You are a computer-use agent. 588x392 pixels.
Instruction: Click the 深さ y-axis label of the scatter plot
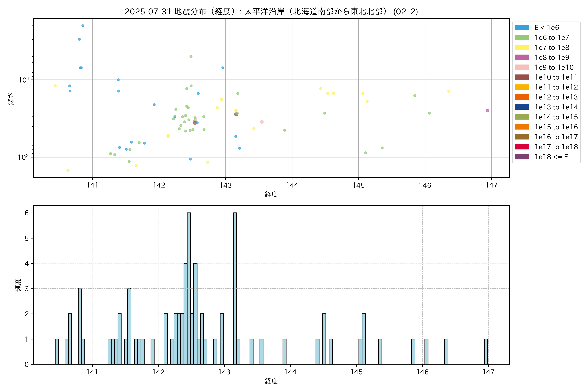click(11, 99)
